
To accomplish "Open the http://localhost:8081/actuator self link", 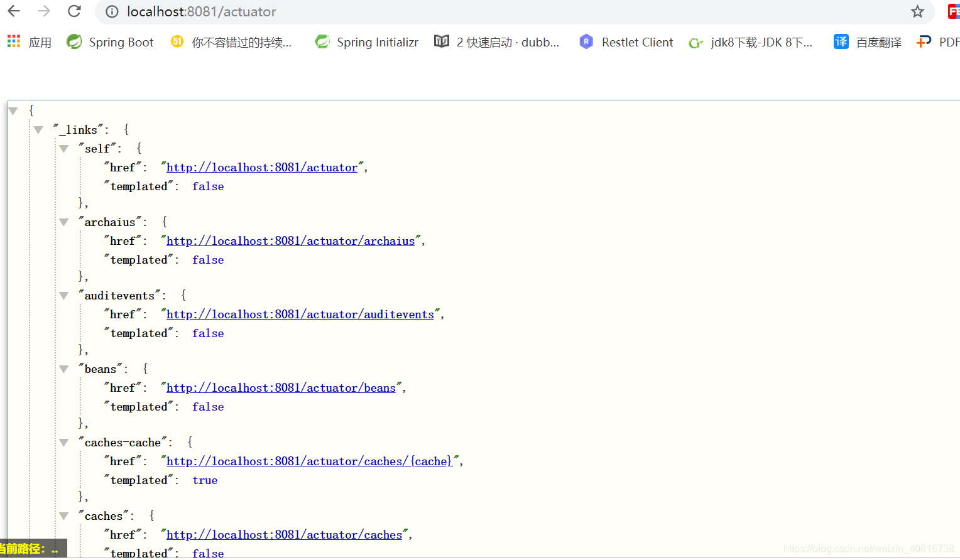I will pyautogui.click(x=262, y=168).
